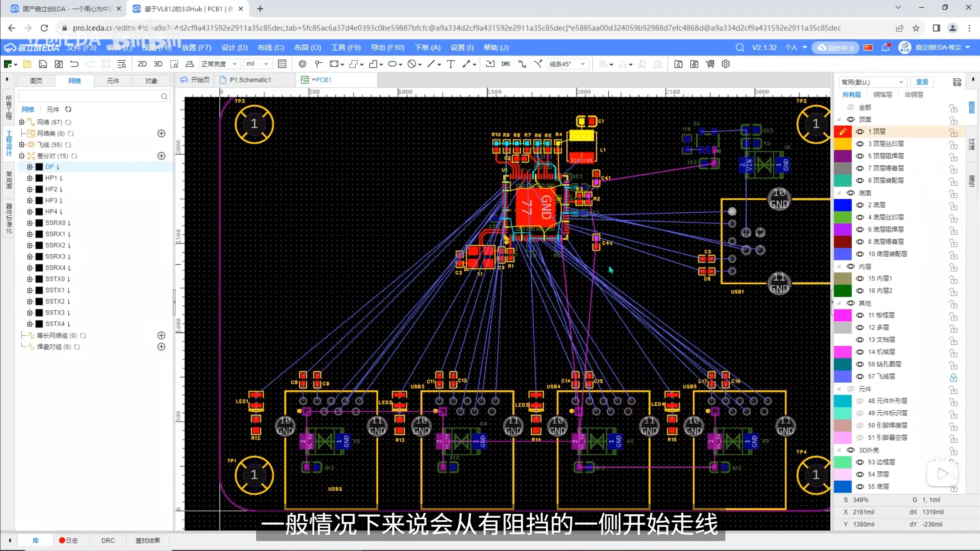Expand the DP differential pair node
The height and width of the screenshot is (551, 980).
pyautogui.click(x=30, y=167)
